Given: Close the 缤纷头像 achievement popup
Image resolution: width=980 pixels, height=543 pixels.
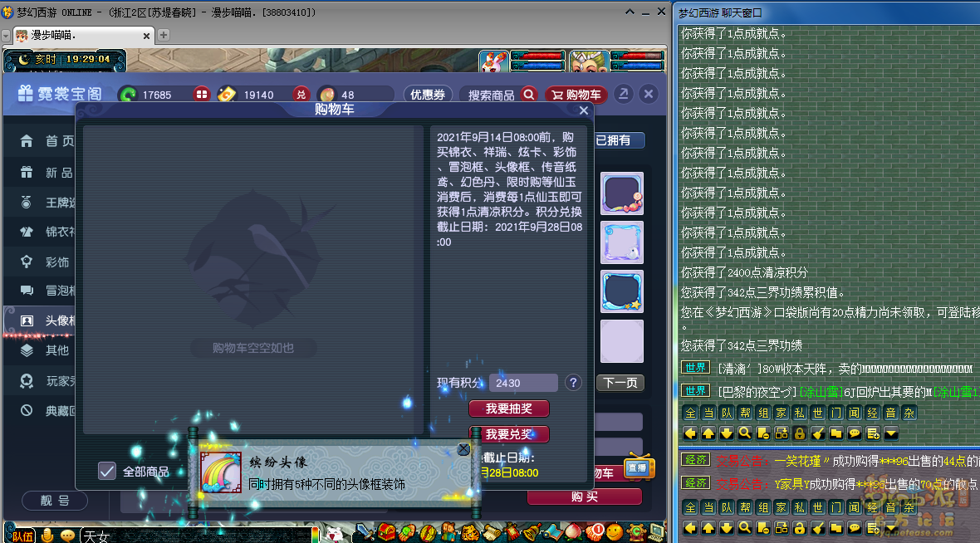Looking at the screenshot, I should tap(463, 449).
